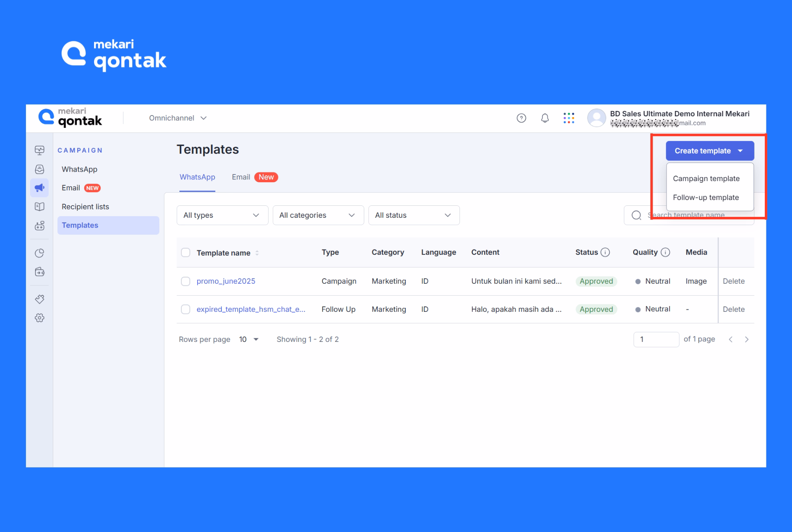Click the Create template dropdown button
Screen dimensions: 792x532
[710, 151]
